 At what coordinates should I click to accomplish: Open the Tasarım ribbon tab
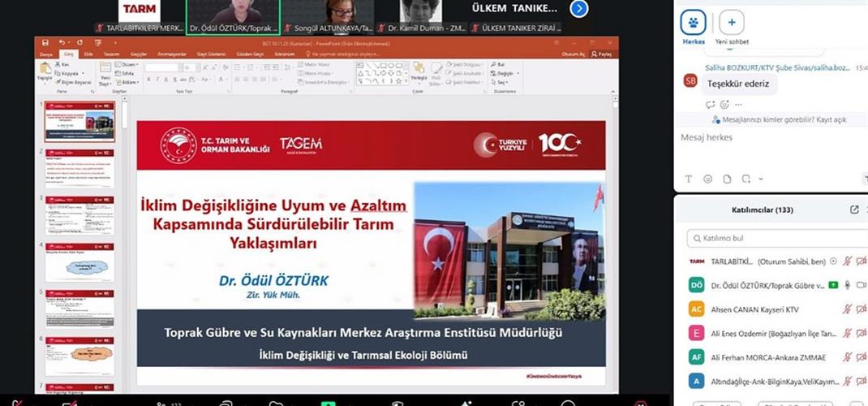pos(111,54)
